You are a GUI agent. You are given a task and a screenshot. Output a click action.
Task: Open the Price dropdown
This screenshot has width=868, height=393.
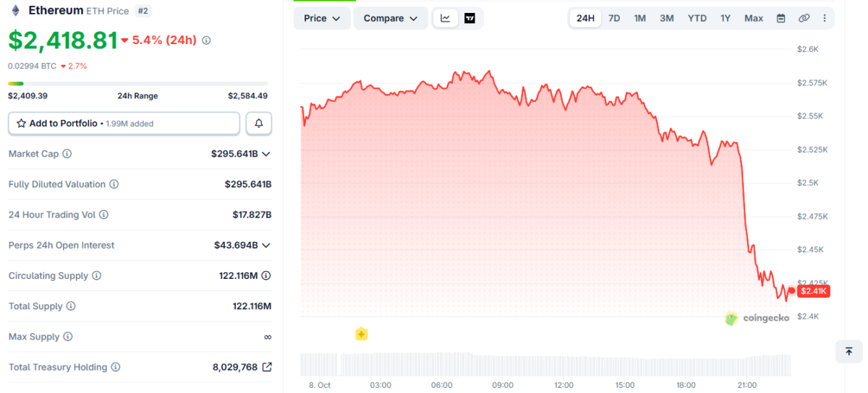(322, 18)
